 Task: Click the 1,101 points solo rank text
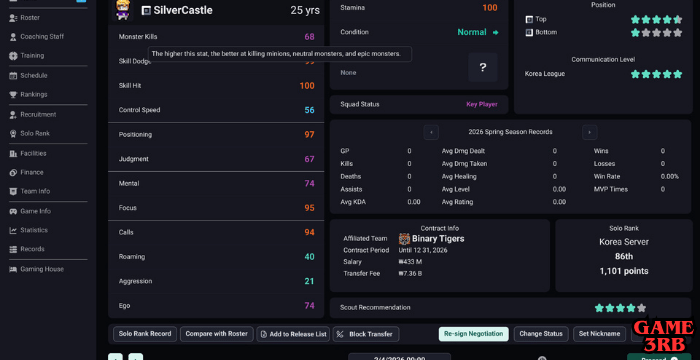click(624, 271)
